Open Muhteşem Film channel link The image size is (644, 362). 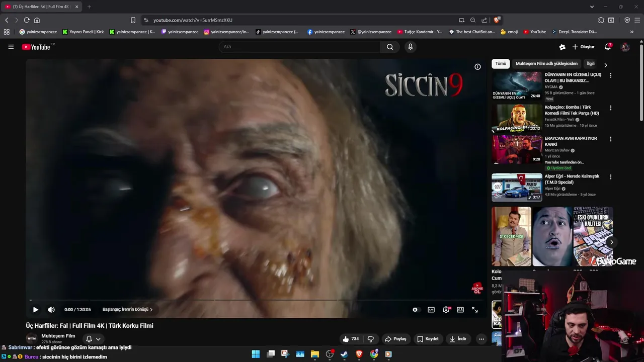coord(58,336)
